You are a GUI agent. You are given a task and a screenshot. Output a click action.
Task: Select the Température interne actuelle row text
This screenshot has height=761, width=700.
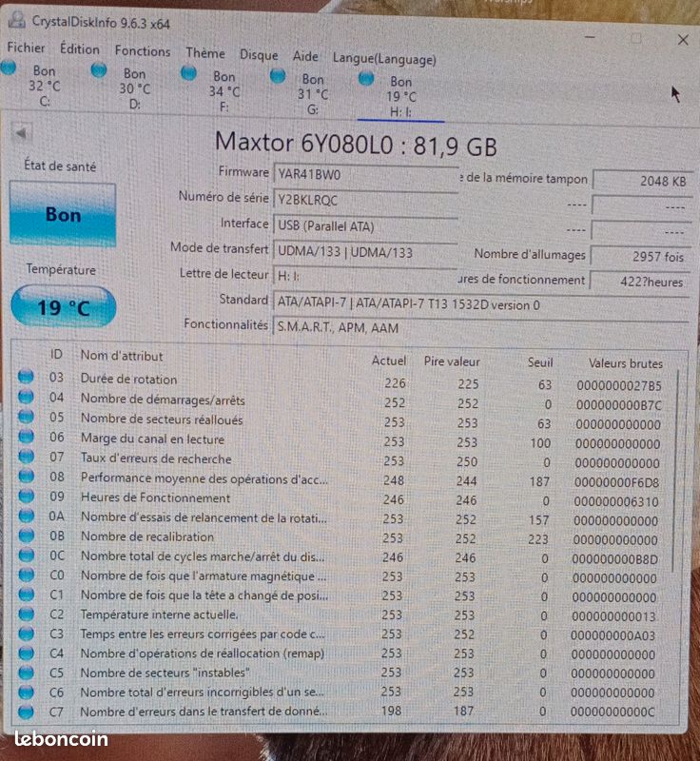[x=159, y=615]
